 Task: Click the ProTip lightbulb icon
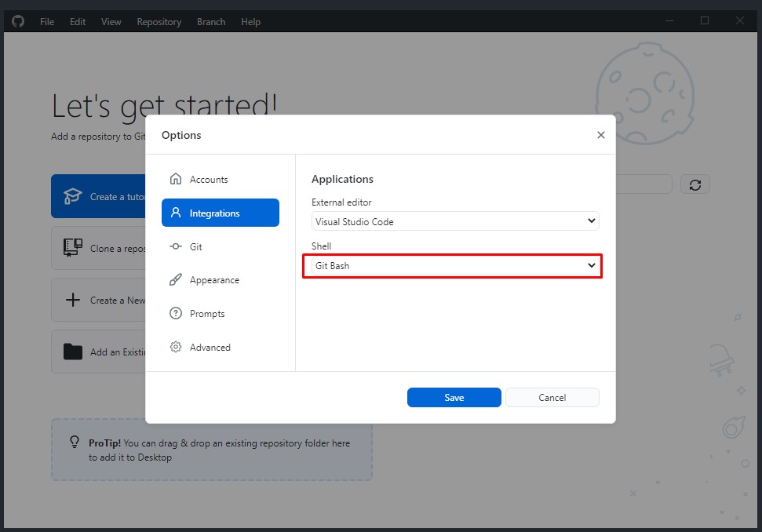point(75,442)
